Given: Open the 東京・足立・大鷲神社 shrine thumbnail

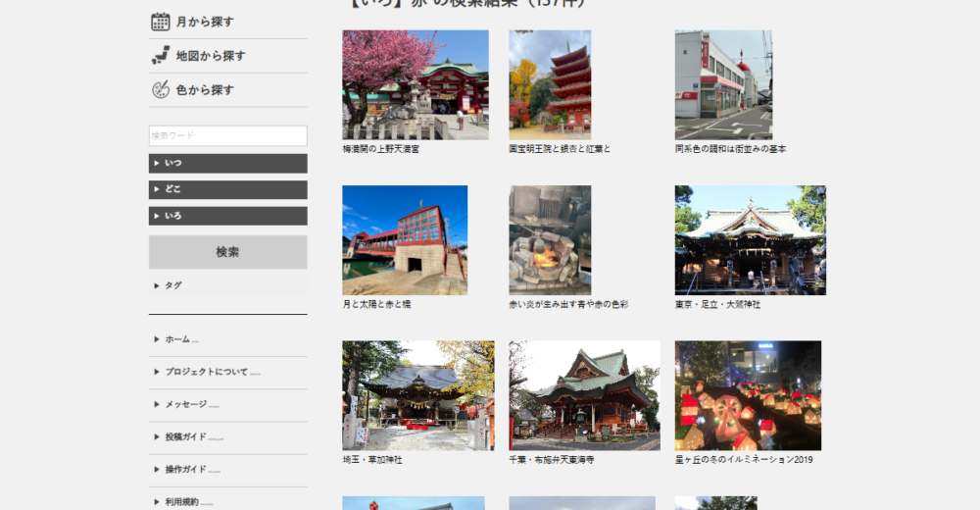Looking at the screenshot, I should pos(750,240).
